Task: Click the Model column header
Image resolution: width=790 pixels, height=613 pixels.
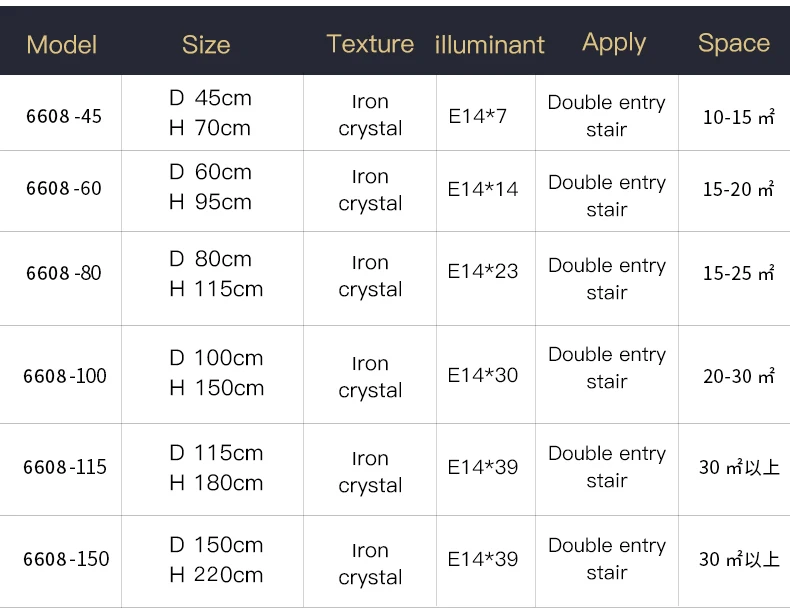Action: pos(61,45)
